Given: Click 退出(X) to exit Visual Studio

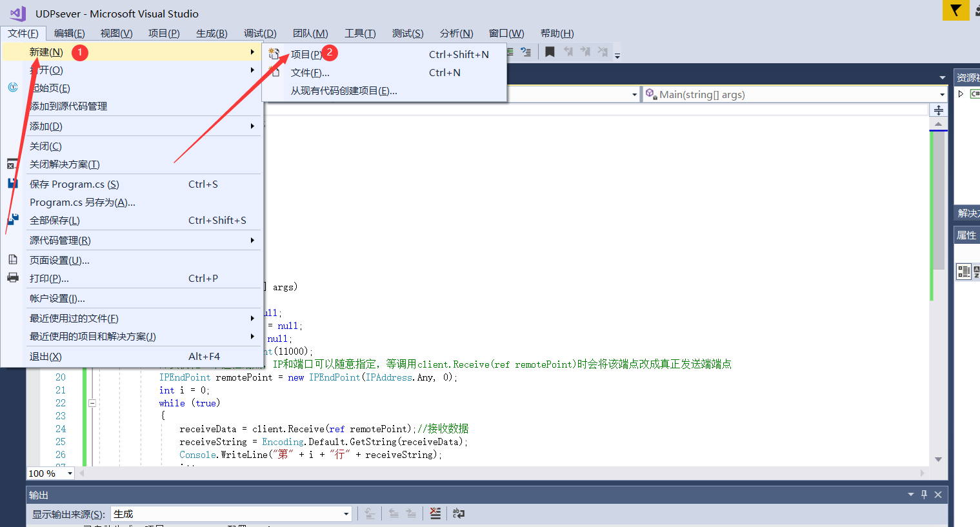Looking at the screenshot, I should (x=131, y=356).
